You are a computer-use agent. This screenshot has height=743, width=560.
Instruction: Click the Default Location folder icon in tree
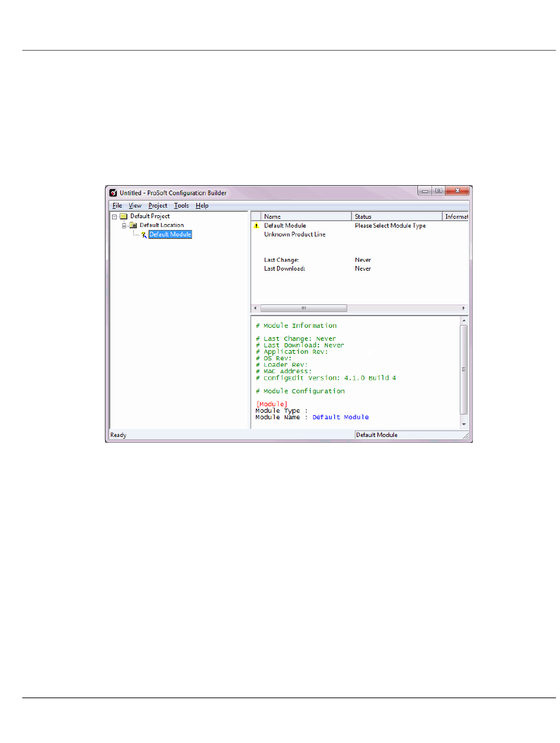133,225
